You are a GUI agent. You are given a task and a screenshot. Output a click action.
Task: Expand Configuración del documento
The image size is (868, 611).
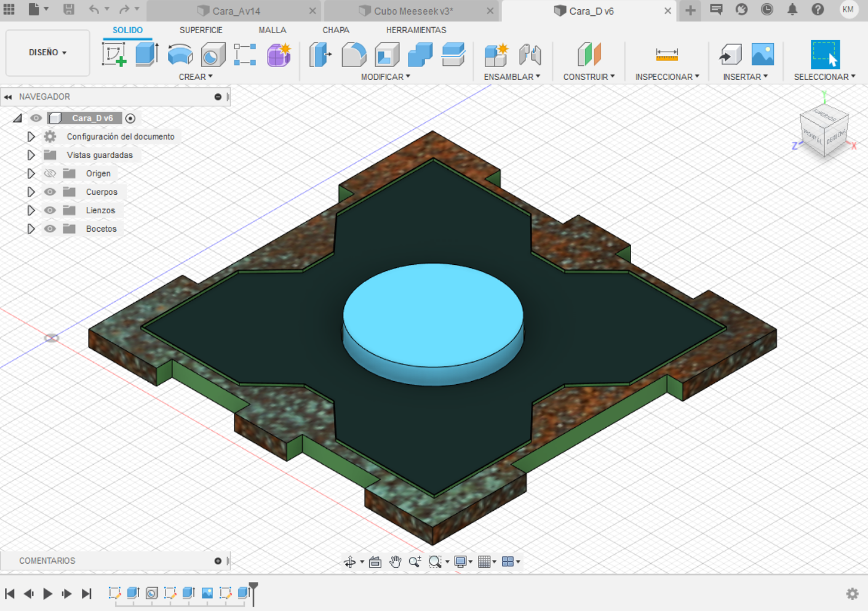point(31,136)
